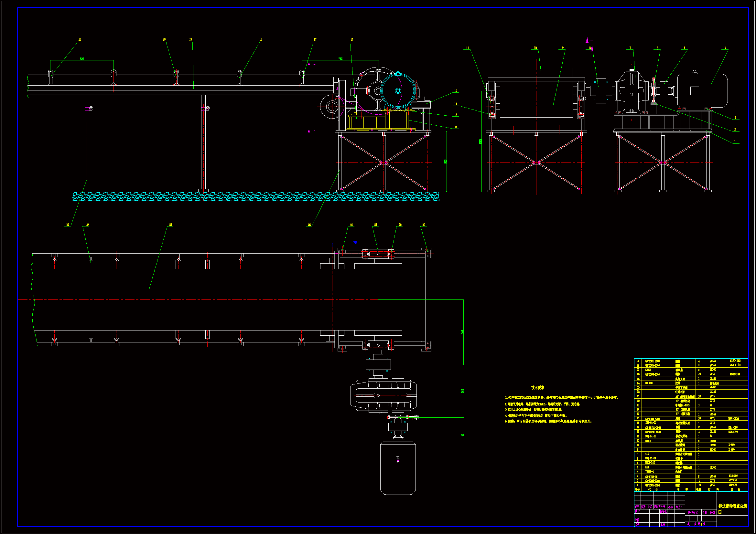756x534 pixels.
Task: Select callout number 15 near drive head
Action: coord(456,90)
